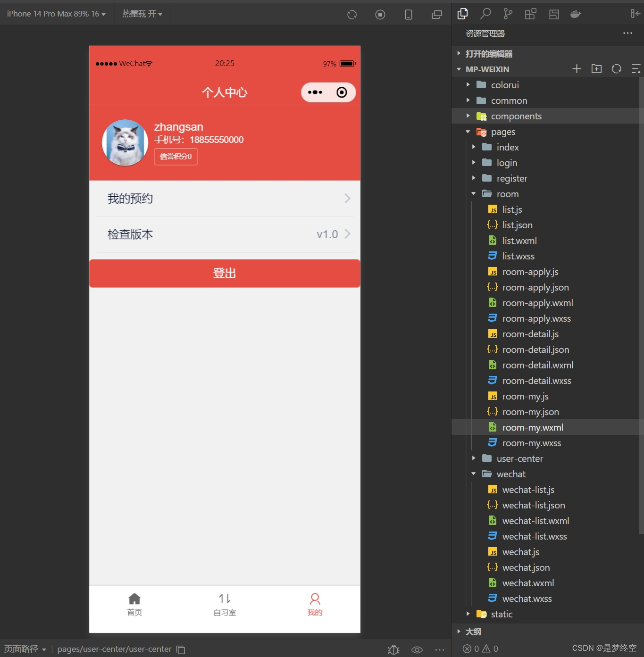Open the docker whale icon
Screen dimensions: 644x657
[576, 14]
